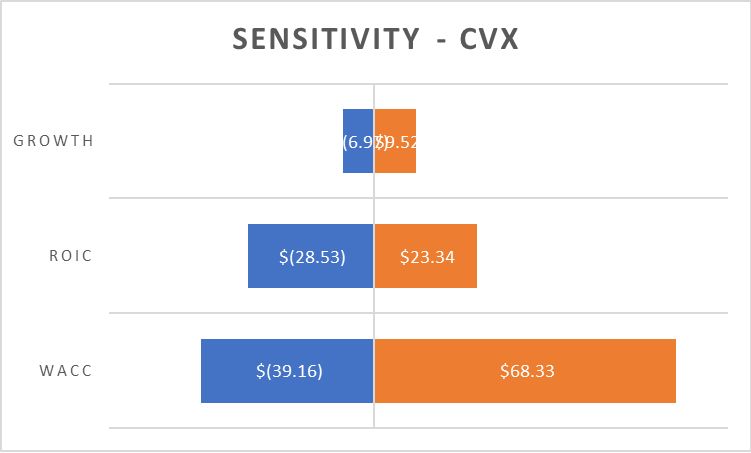Viewport: 751px width, 453px height.
Task: Click the $(39.16) data label
Action: click(x=289, y=371)
